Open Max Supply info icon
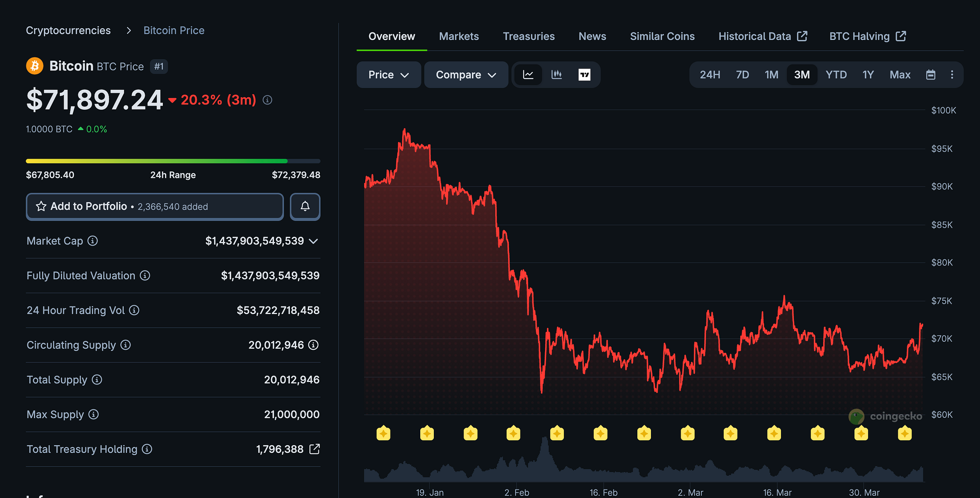Screen dimensions: 980x498 point(93,414)
